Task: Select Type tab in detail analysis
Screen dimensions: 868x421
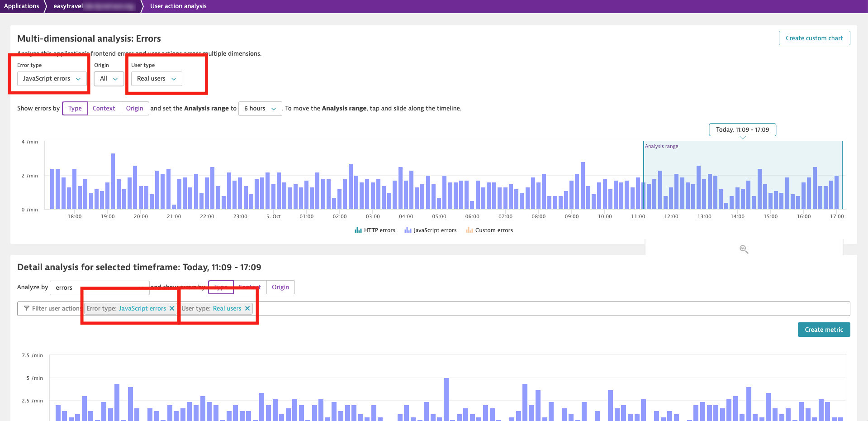Action: pyautogui.click(x=221, y=287)
